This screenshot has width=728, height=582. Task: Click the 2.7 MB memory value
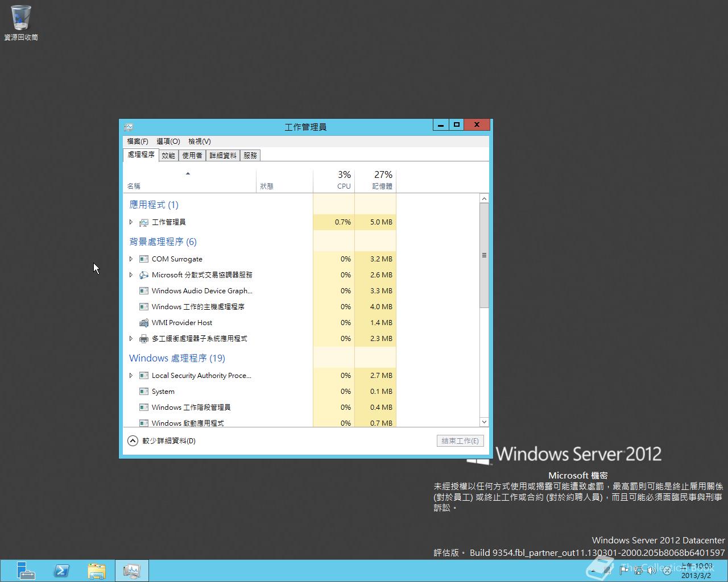(381, 376)
